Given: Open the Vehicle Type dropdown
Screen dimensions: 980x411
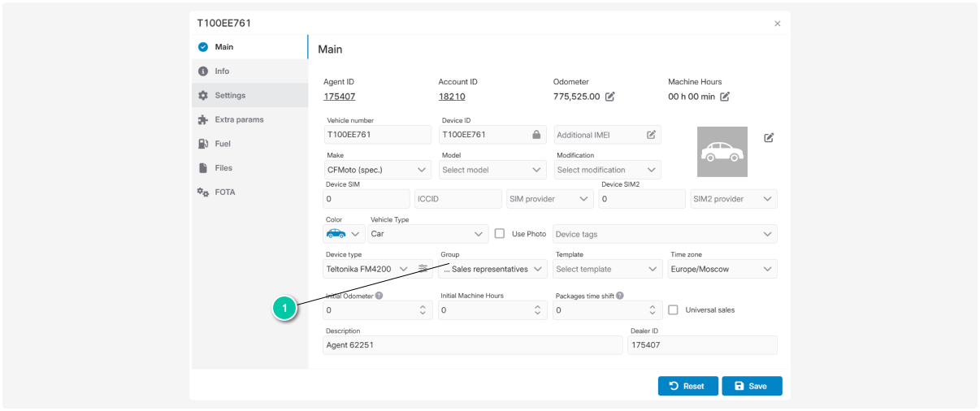Looking at the screenshot, I should click(x=427, y=234).
